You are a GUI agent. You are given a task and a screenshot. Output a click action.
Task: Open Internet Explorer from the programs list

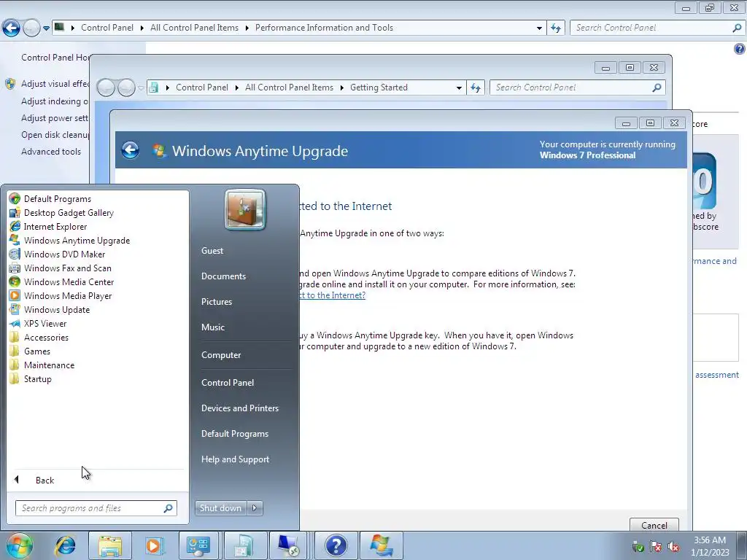[x=55, y=227]
